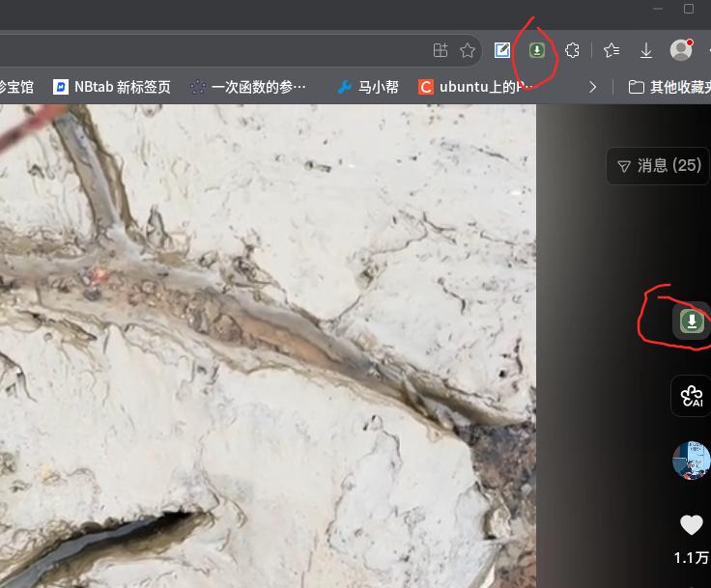
Task: Open the browser extensions puzzle icon
Action: tap(572, 50)
